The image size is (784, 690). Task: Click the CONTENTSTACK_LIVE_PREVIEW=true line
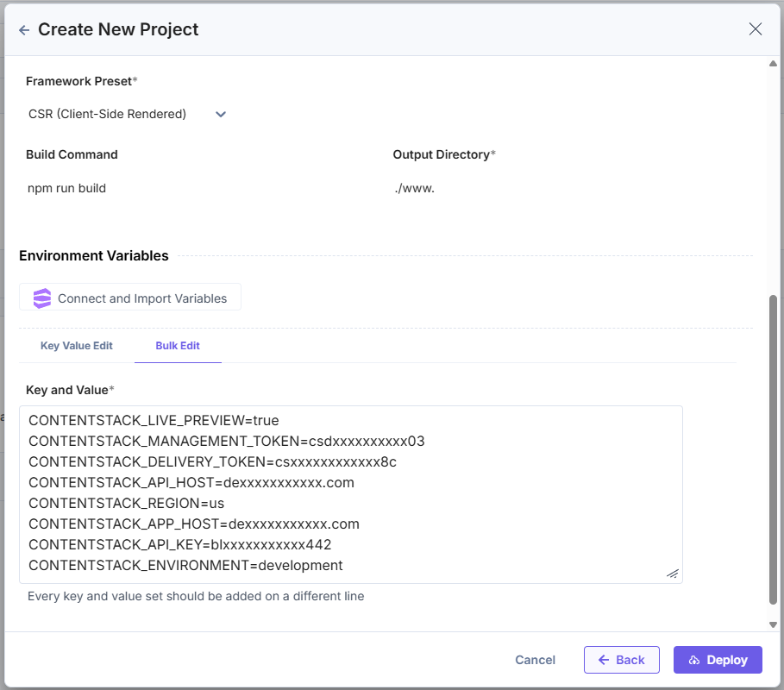[x=154, y=420]
